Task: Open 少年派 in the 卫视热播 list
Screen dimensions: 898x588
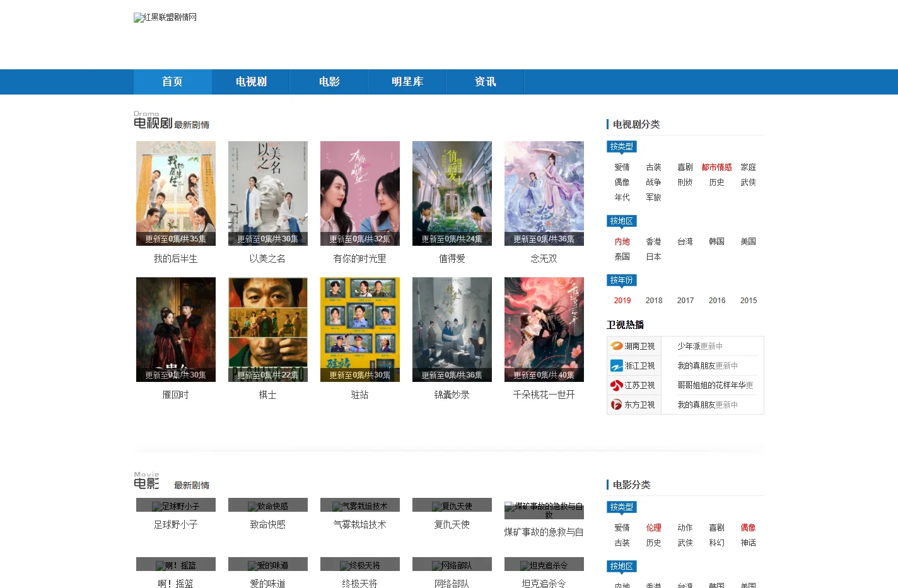Action: [689, 346]
